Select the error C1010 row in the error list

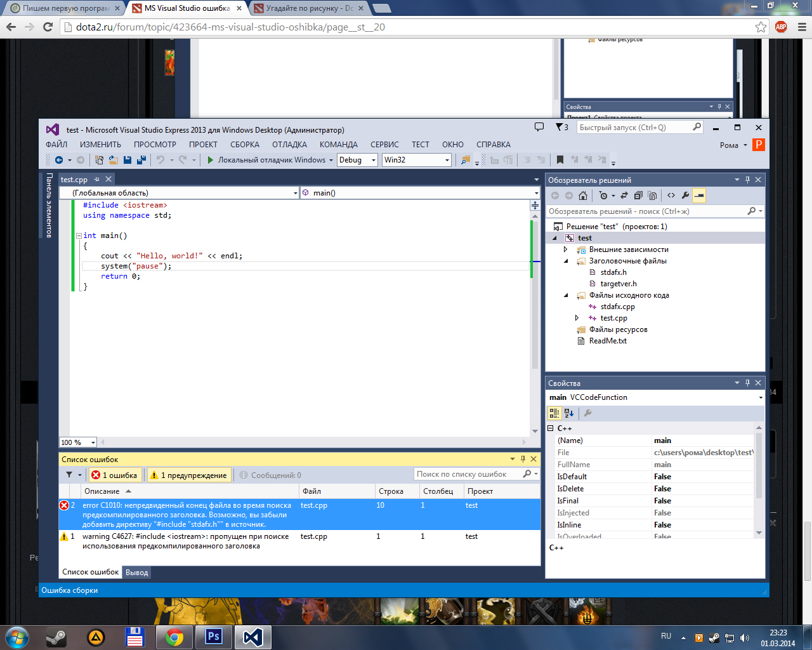pos(299,515)
